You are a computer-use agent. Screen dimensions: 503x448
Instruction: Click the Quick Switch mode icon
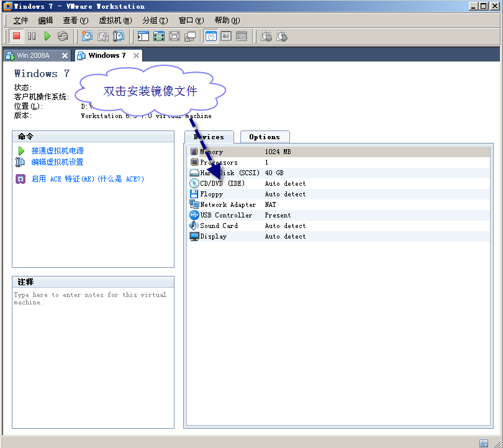tap(159, 36)
